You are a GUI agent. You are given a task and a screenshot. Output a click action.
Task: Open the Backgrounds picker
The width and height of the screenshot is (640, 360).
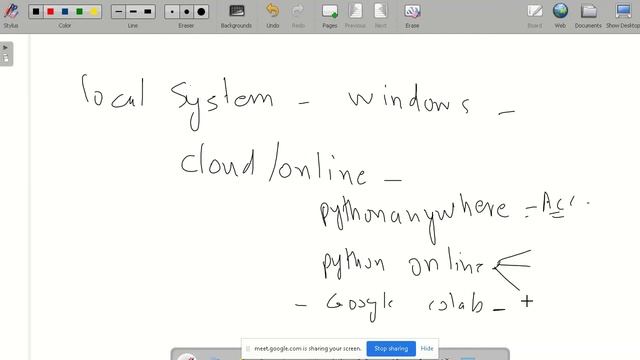236,16
